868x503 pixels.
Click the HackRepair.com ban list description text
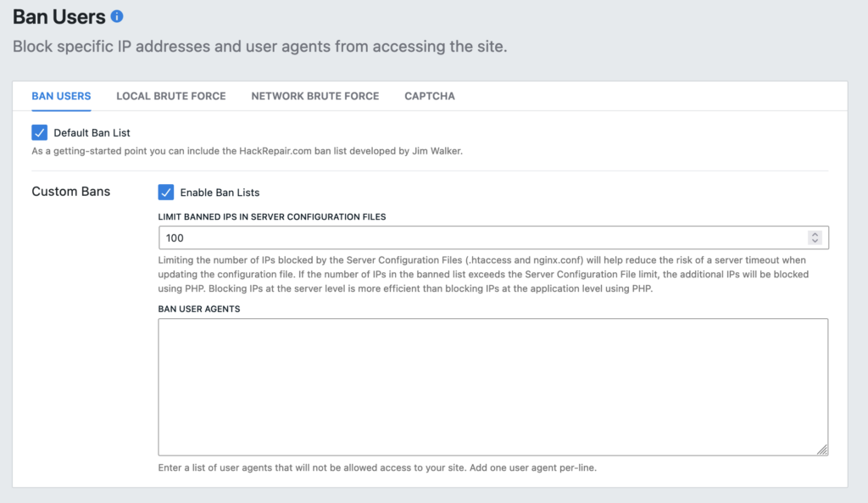coord(247,151)
